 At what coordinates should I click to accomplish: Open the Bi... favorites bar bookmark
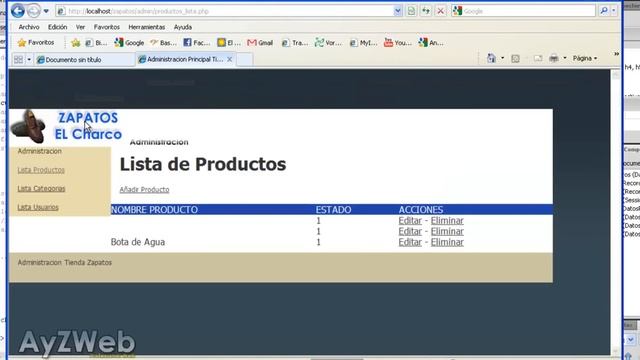click(96, 42)
